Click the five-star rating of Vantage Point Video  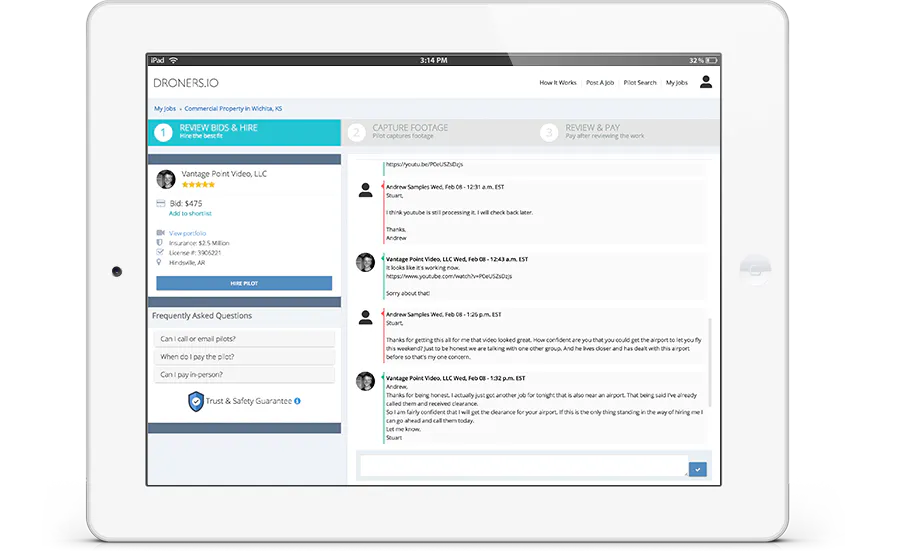(x=198, y=184)
